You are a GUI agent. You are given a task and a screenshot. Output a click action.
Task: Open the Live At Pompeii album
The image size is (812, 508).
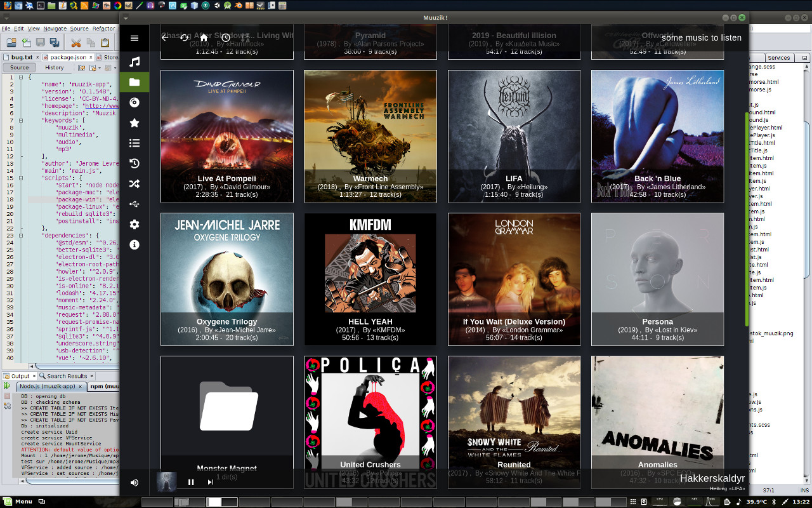pyautogui.click(x=227, y=136)
